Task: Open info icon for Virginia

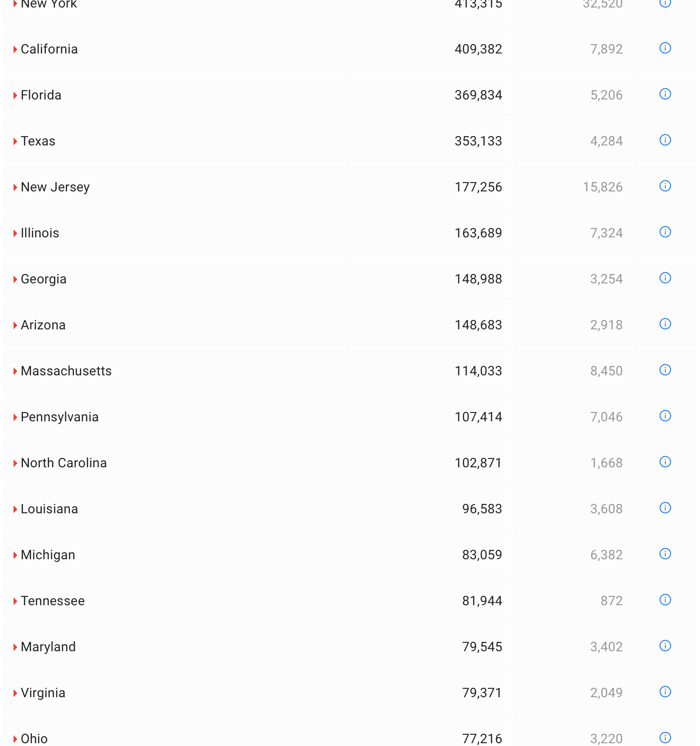Action: [x=665, y=692]
